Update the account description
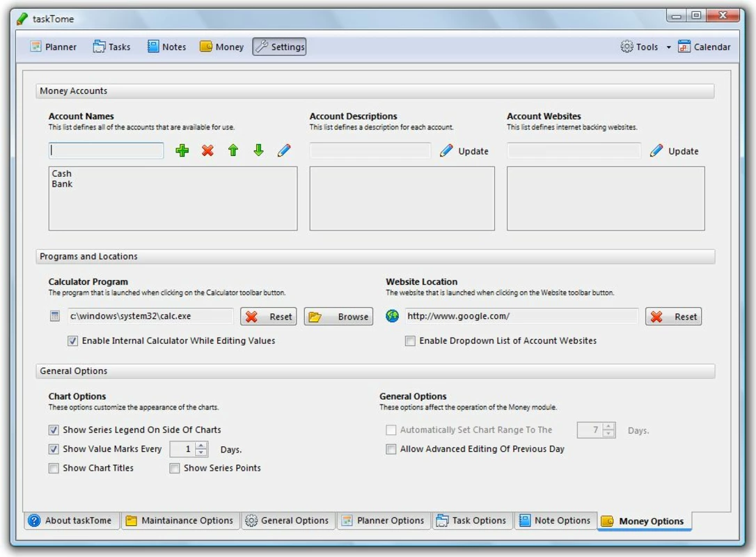The height and width of the screenshot is (557, 756). pyautogui.click(x=464, y=151)
